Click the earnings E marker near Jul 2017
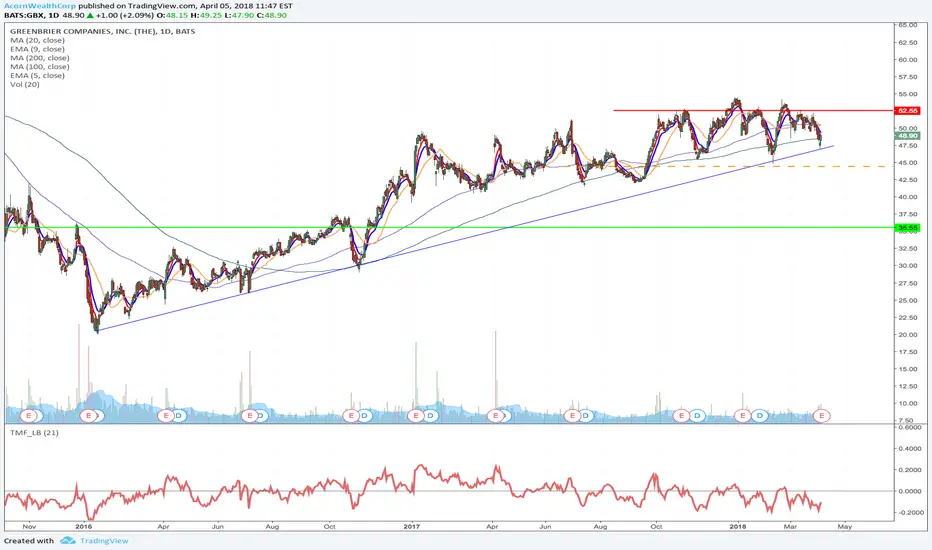This screenshot has width=932, height=550. [572, 415]
